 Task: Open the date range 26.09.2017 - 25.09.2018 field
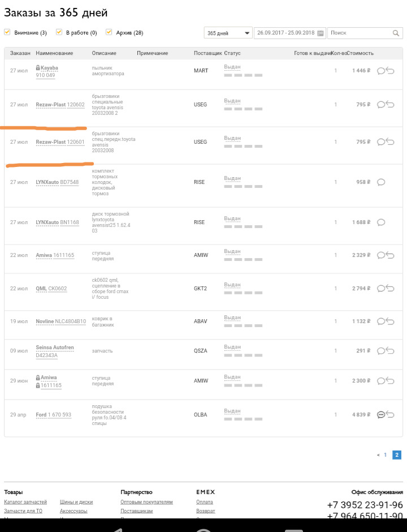[x=285, y=33]
